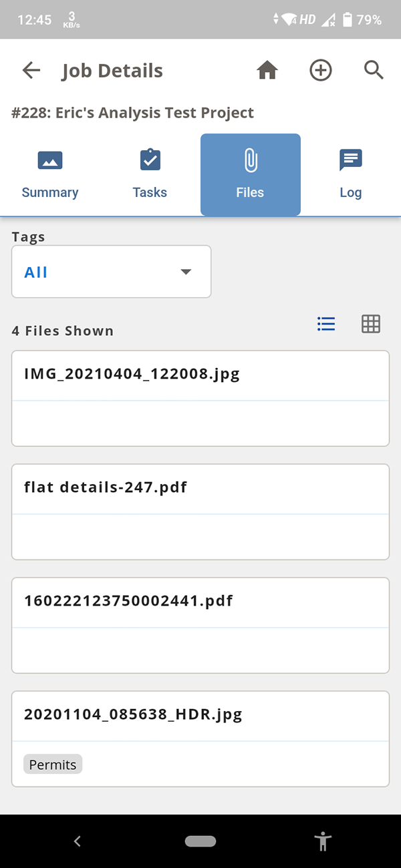The image size is (401, 868).
Task: Select the Summary image icon
Action: (49, 160)
